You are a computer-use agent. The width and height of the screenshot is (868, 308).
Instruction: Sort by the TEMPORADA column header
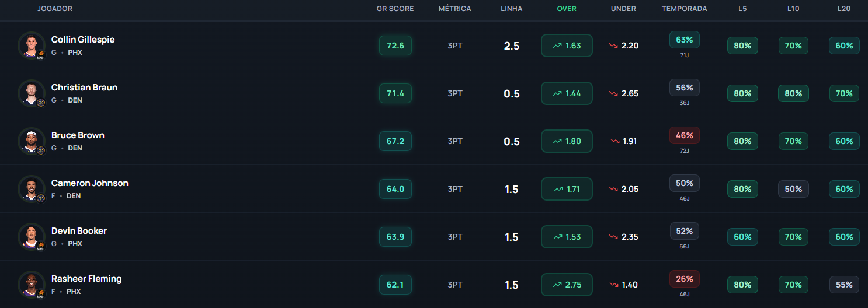click(684, 9)
